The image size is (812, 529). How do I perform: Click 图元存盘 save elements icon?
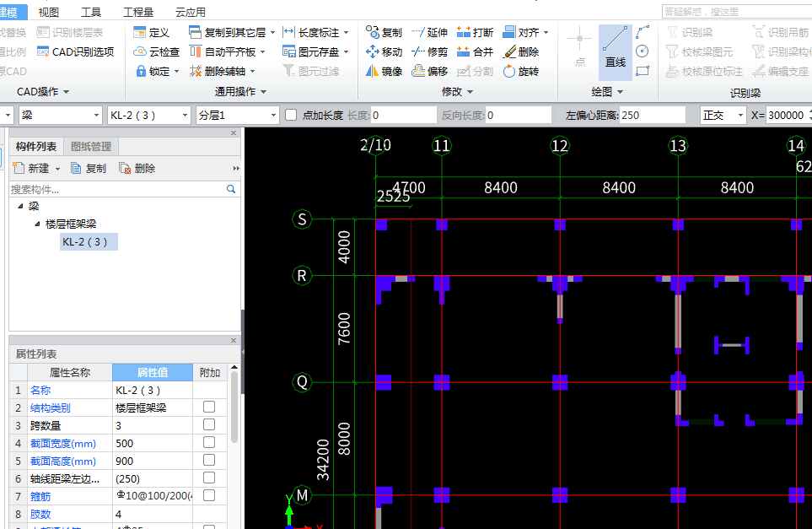coord(288,51)
